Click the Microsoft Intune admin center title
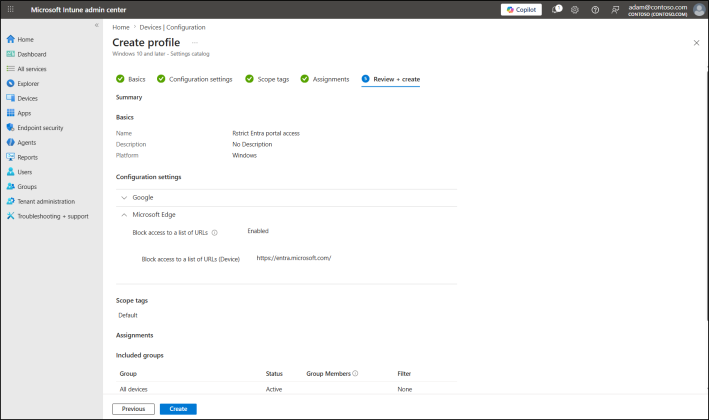This screenshot has height=420, width=709. point(78,9)
